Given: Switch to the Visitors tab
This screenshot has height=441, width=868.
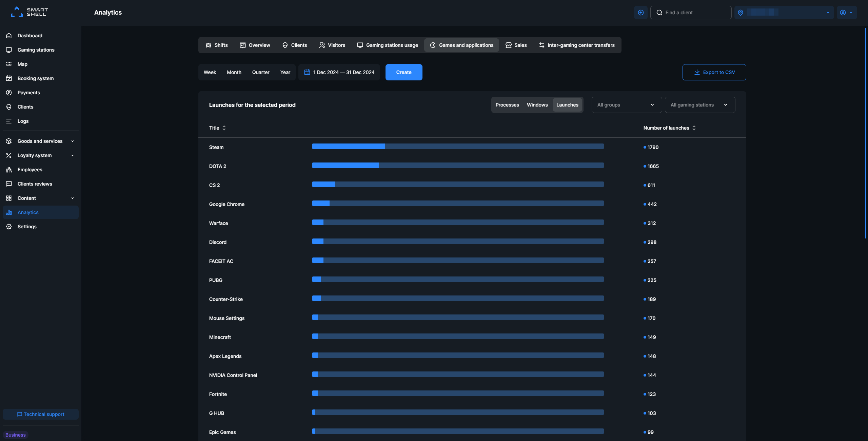Looking at the screenshot, I should pyautogui.click(x=332, y=45).
